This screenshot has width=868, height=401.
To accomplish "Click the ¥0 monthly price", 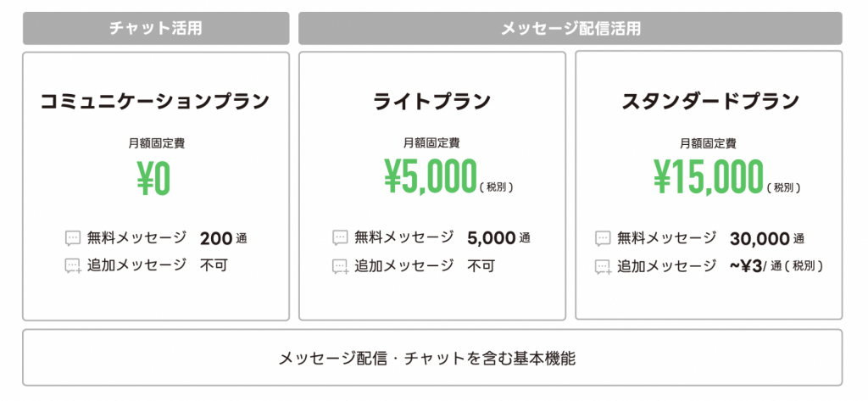I will tap(154, 179).
